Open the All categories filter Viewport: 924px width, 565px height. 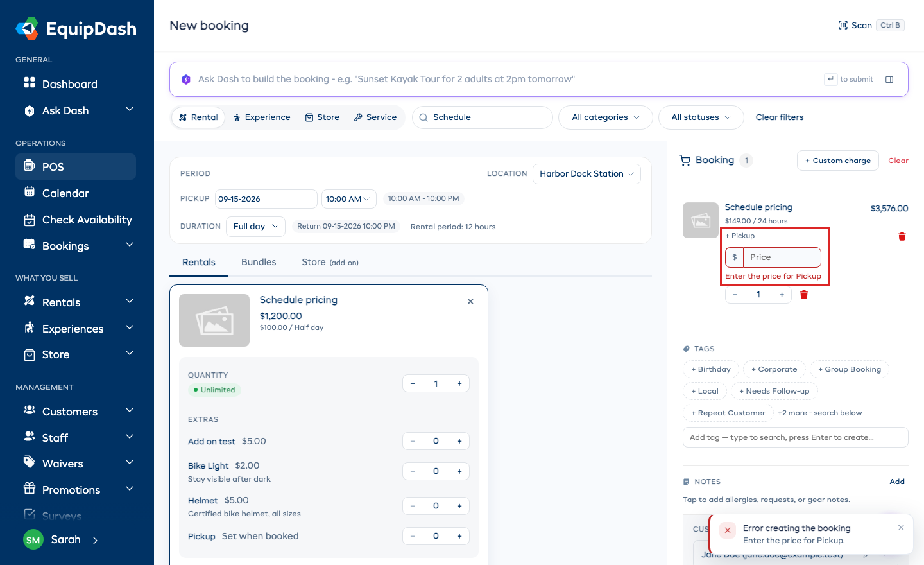pos(606,117)
